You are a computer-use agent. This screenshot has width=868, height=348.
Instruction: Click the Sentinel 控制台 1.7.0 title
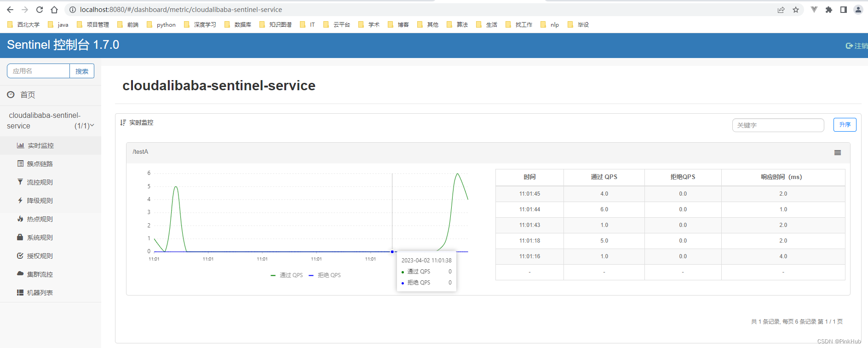click(x=63, y=45)
